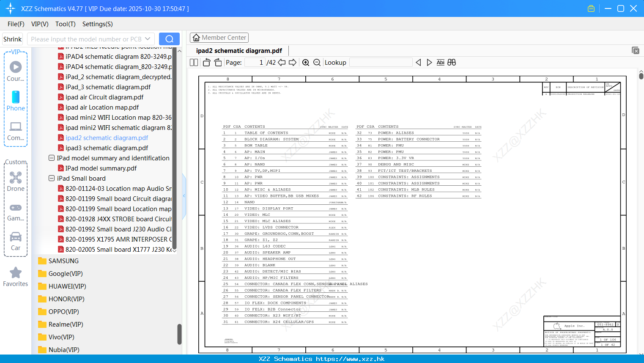Open the Car category
The height and width of the screenshot is (363, 644).
pyautogui.click(x=16, y=241)
